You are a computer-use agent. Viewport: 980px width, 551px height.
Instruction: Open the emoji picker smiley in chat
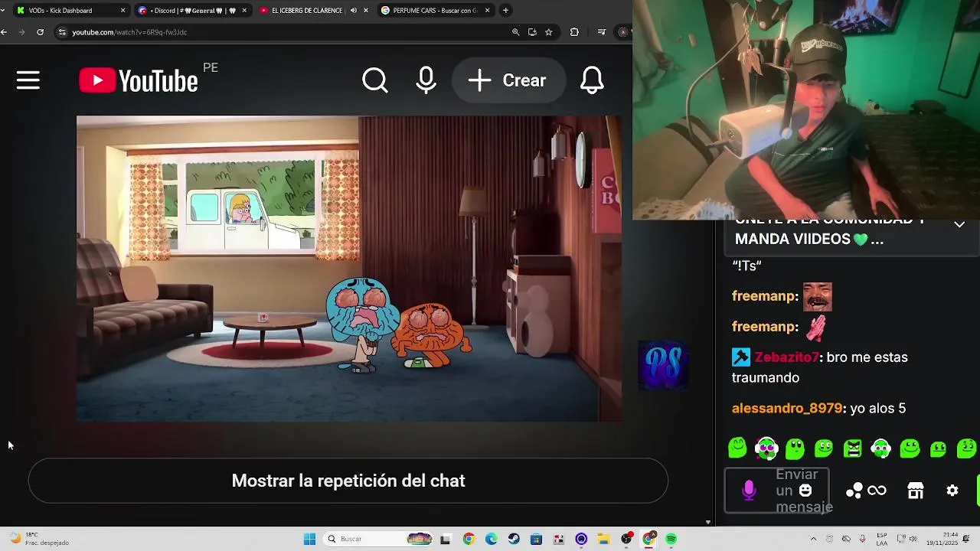(805, 491)
